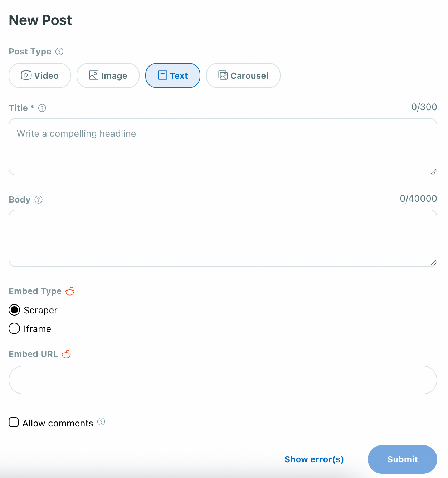
Task: Switch to the Carousel post type
Action: [x=243, y=75]
